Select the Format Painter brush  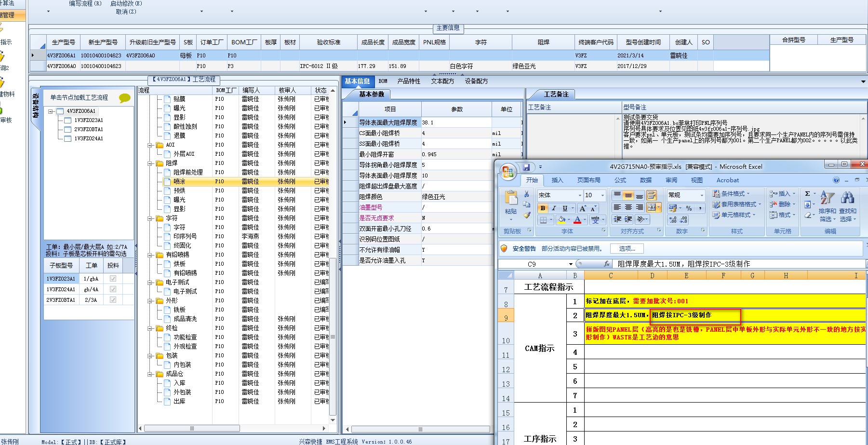click(x=527, y=215)
